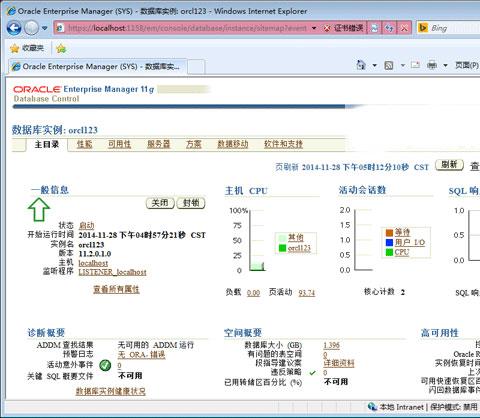Click the 用户 I/O legend link
480x418 pixels.
(410, 242)
